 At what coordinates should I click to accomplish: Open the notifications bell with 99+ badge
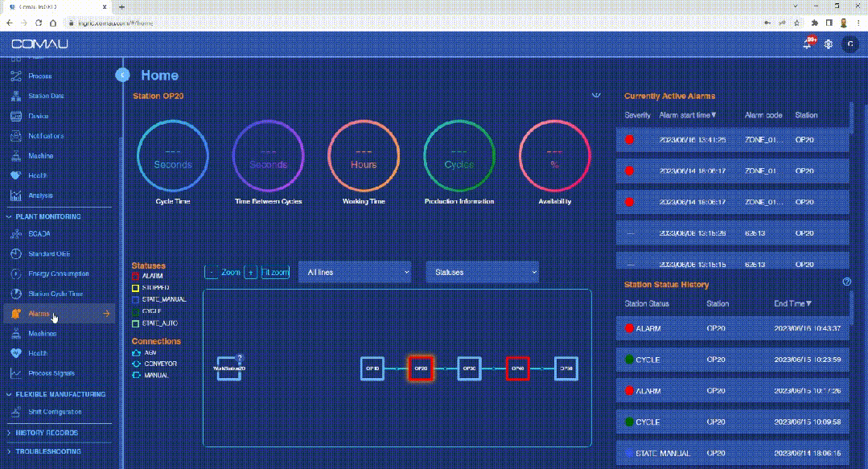(x=808, y=43)
